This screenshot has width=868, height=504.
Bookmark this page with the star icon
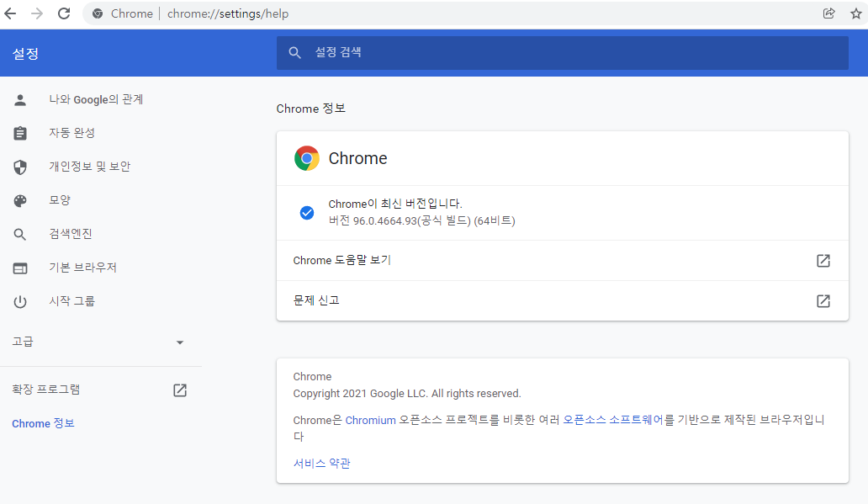(x=856, y=13)
